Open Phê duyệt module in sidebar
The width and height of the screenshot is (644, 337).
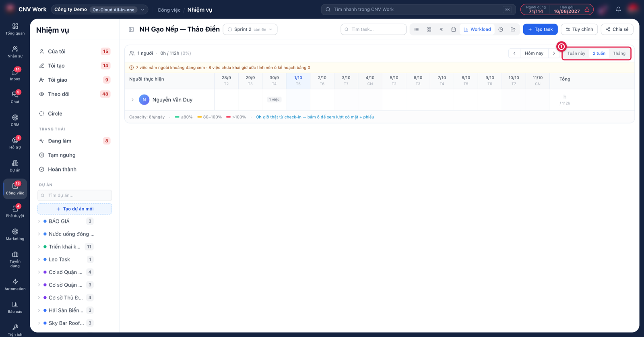pos(15,211)
